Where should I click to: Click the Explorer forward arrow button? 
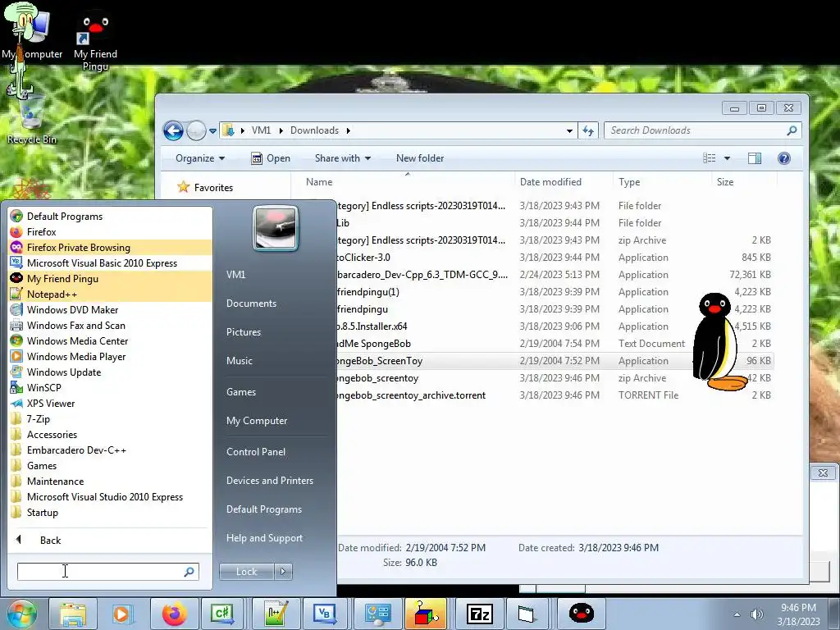pos(196,130)
